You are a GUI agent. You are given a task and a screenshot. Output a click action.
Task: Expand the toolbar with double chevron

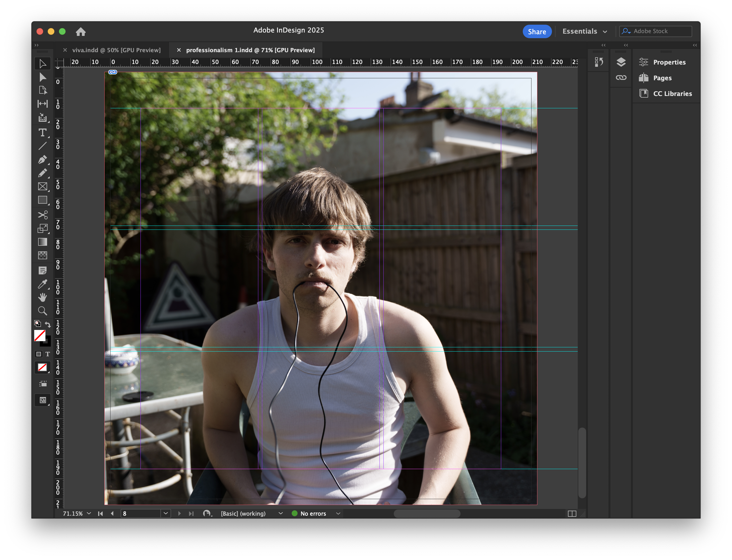(37, 45)
